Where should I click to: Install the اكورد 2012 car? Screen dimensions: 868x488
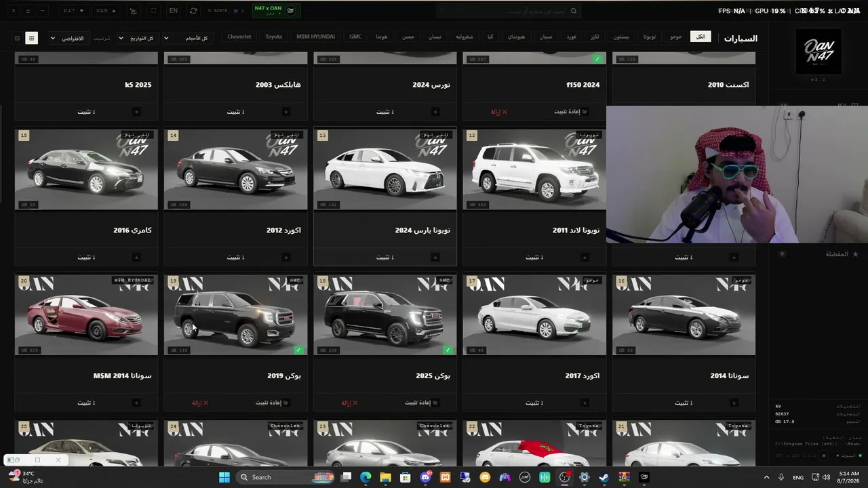click(235, 258)
